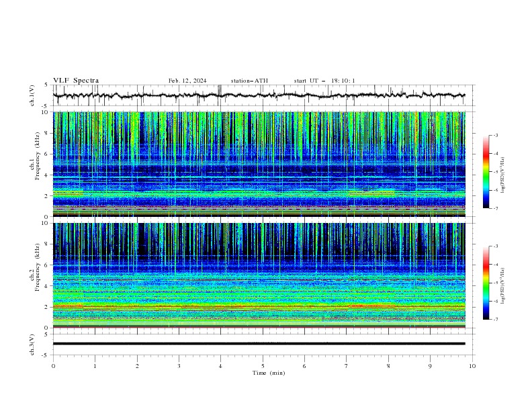
Task: Click the "start UT = 18:10:1" header text
Action: pos(324,81)
